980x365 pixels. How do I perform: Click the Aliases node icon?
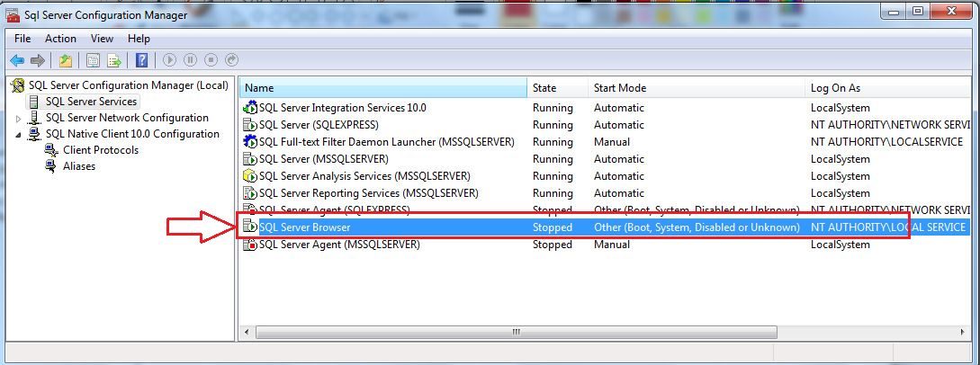point(51,166)
